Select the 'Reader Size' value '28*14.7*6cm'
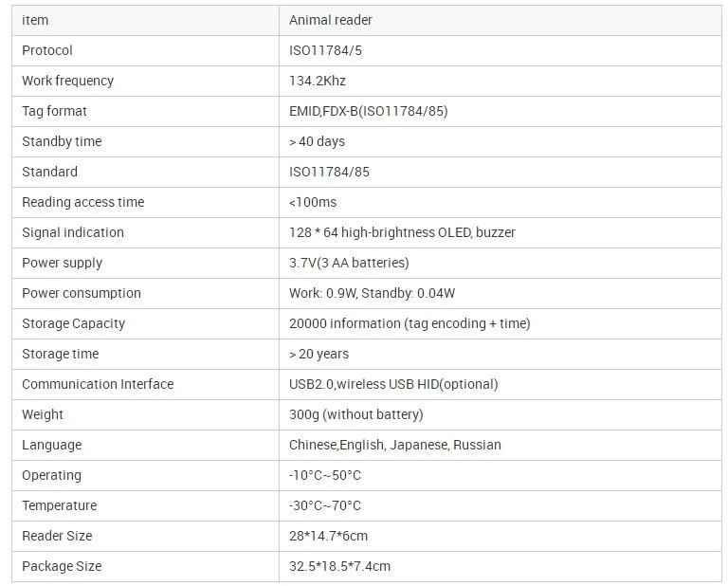728x586 pixels. coord(328,536)
